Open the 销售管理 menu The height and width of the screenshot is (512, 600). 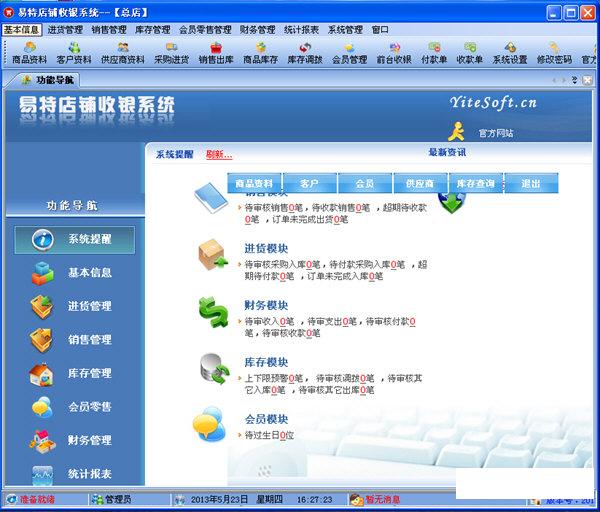pyautogui.click(x=109, y=29)
